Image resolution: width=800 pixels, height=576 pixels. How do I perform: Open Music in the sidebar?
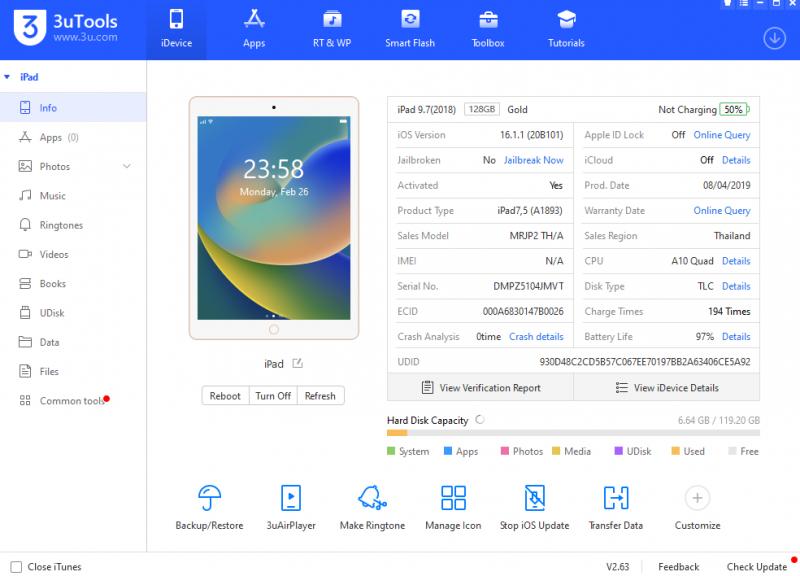pyautogui.click(x=73, y=196)
